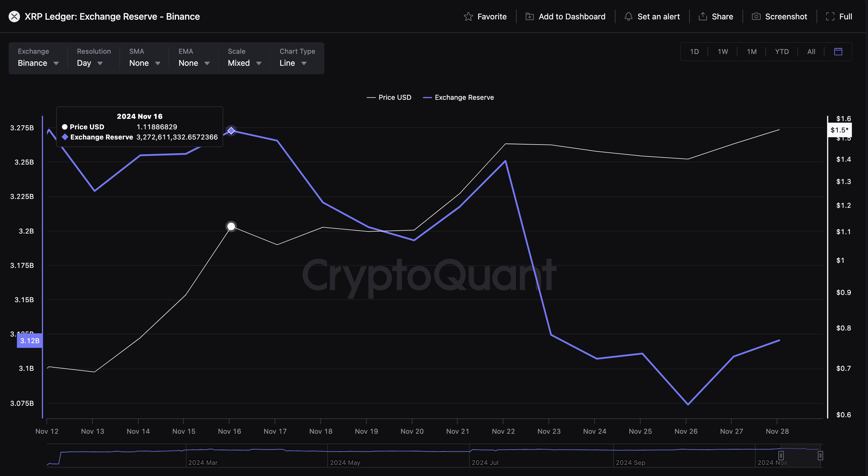Take a chart Screenshot via camera icon
Image resolution: width=868 pixels, height=476 pixels.
point(756,16)
